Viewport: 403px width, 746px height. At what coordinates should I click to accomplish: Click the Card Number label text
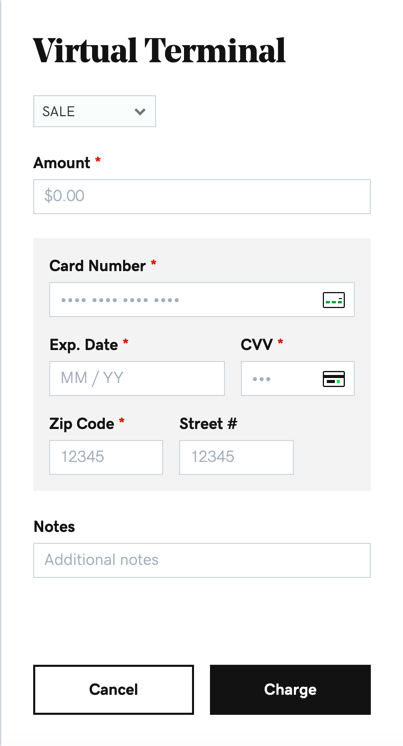click(x=98, y=265)
